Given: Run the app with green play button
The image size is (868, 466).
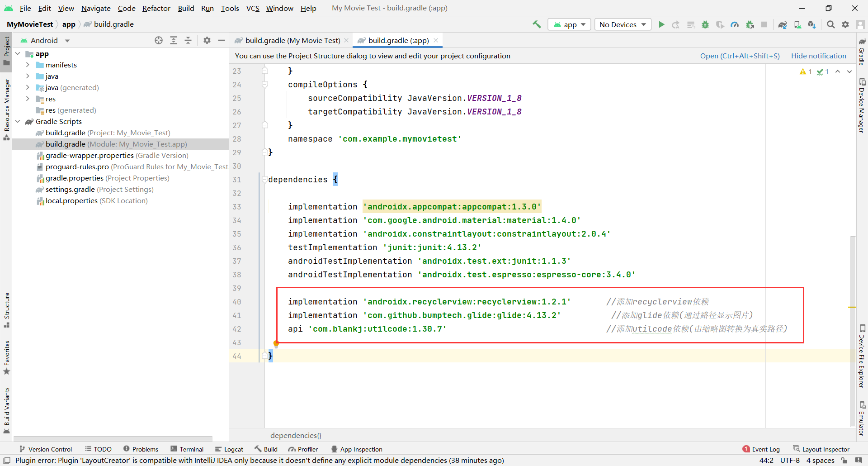Looking at the screenshot, I should 661,24.
